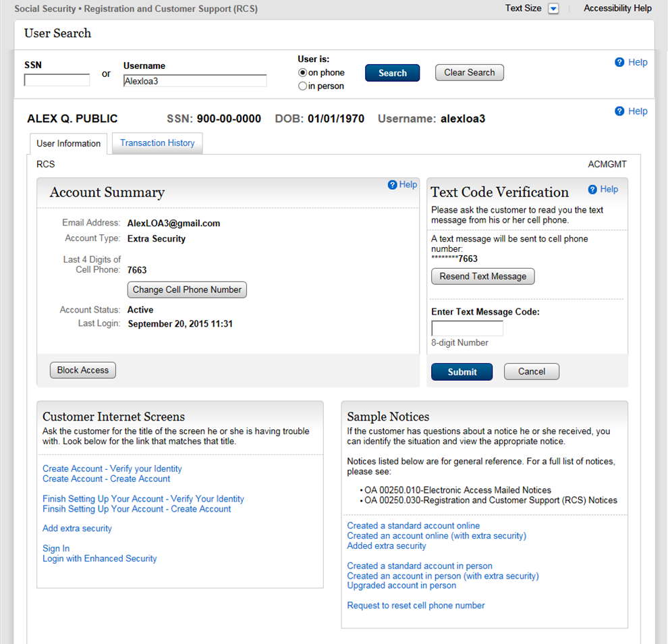Open the Text Size dropdown arrow
668x644 pixels.
(553, 9)
